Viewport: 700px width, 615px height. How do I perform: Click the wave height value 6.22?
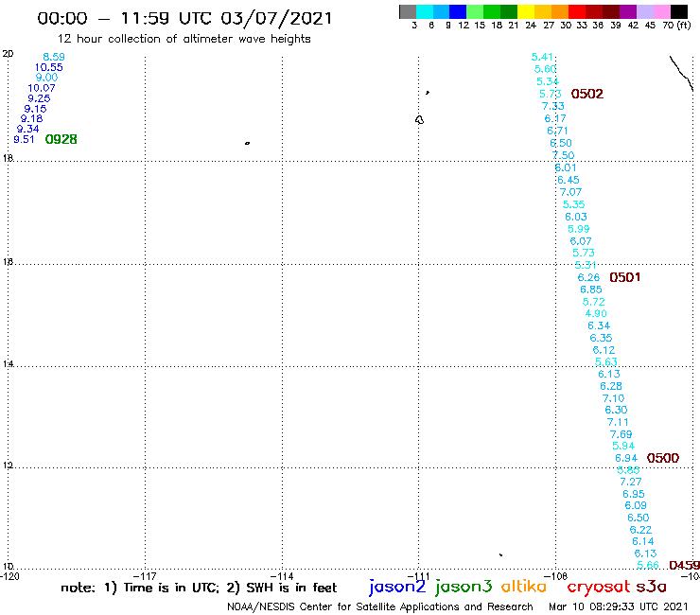click(640, 530)
